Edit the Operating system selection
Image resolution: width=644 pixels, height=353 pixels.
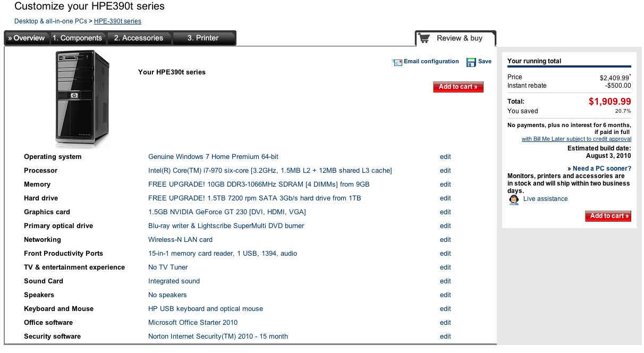click(445, 157)
